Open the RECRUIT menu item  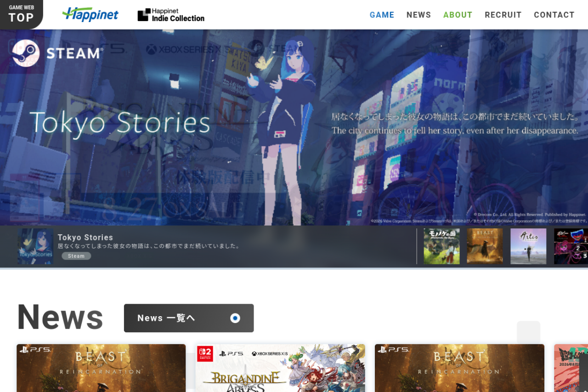(x=503, y=15)
